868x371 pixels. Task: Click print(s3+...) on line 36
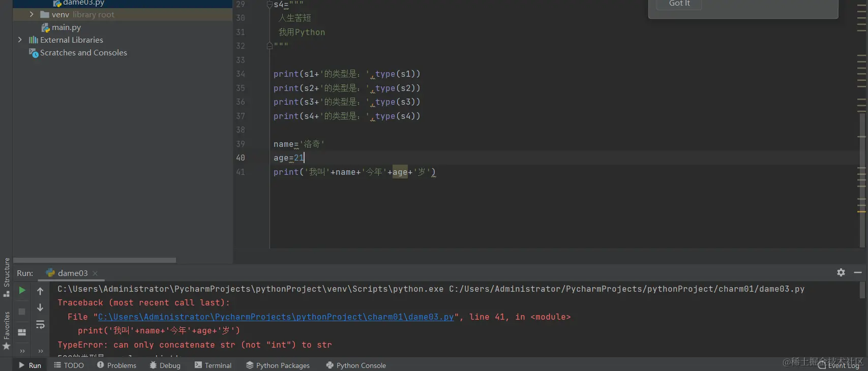[347, 102]
